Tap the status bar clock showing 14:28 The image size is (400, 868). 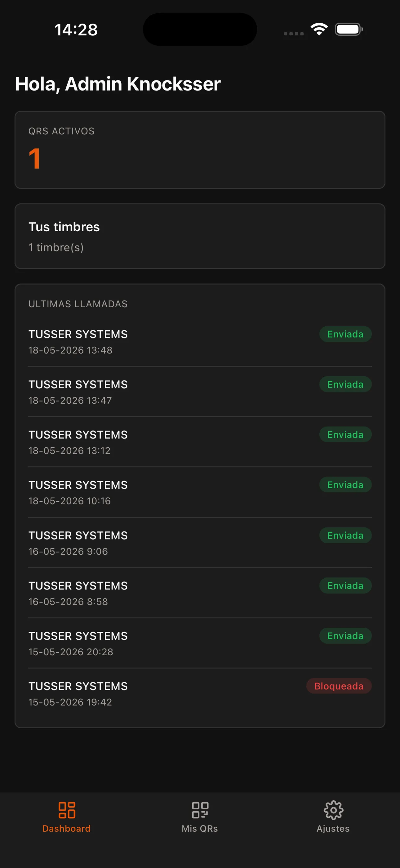[76, 30]
